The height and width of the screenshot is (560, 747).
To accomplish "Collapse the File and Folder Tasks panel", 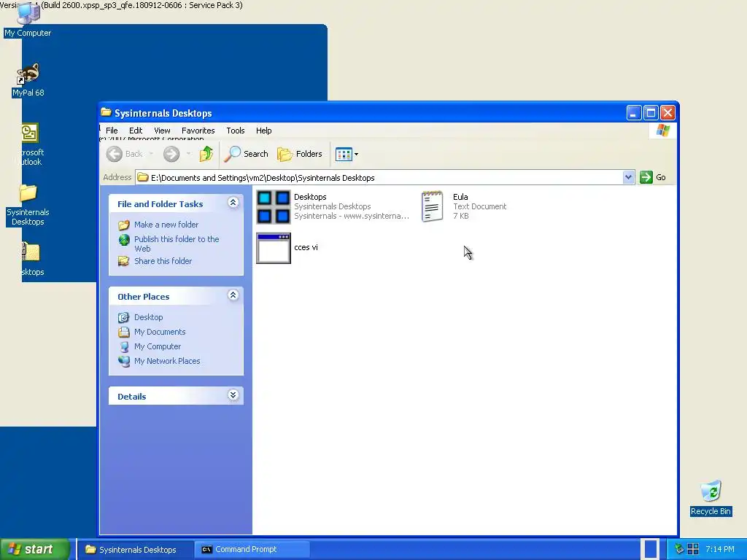I will click(233, 203).
